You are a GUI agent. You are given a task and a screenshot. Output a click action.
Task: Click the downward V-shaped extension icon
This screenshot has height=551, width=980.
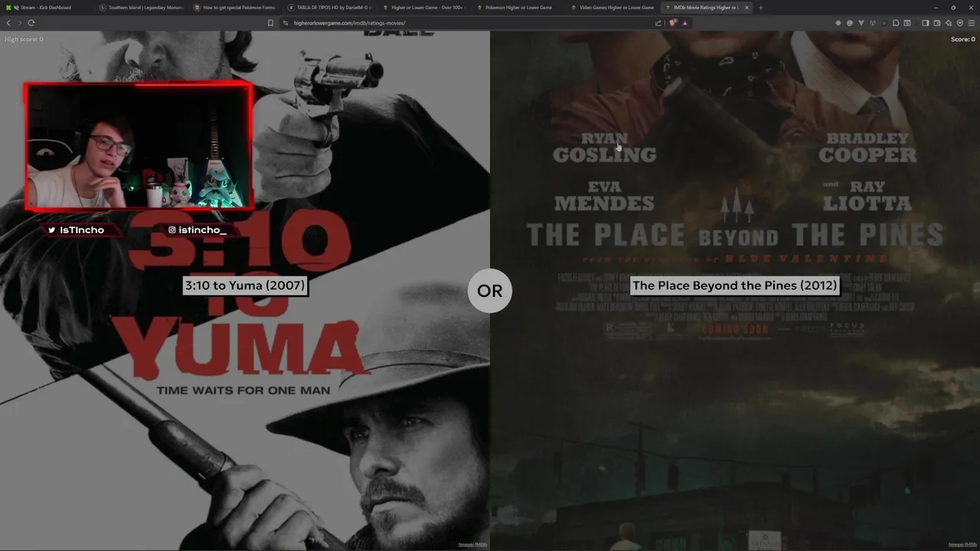pyautogui.click(x=861, y=23)
